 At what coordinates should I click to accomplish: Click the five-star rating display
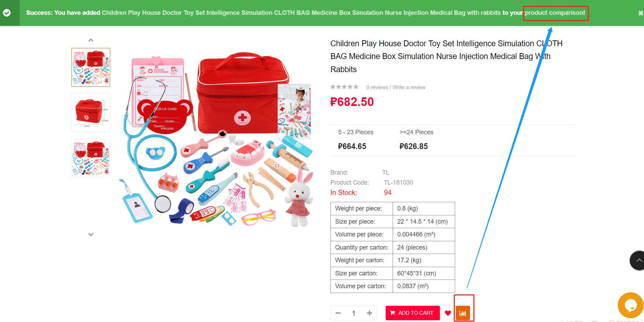[344, 87]
